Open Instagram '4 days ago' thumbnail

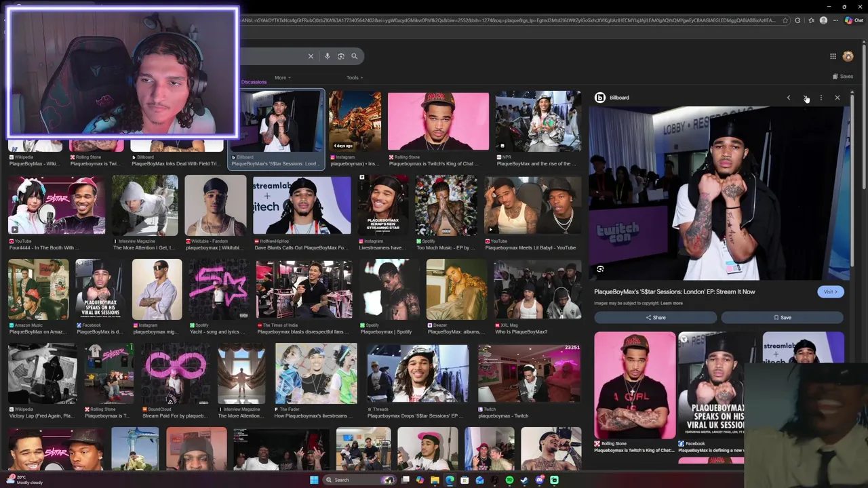pos(355,121)
